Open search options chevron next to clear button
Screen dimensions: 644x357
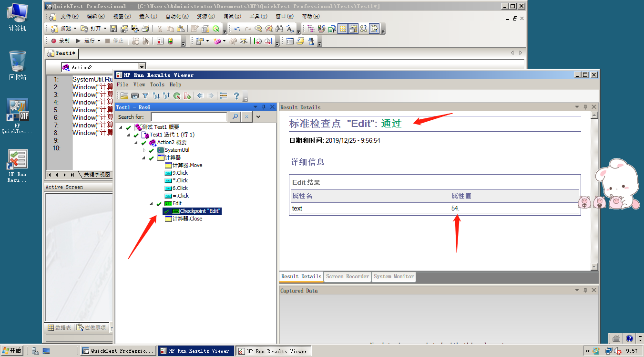point(258,116)
